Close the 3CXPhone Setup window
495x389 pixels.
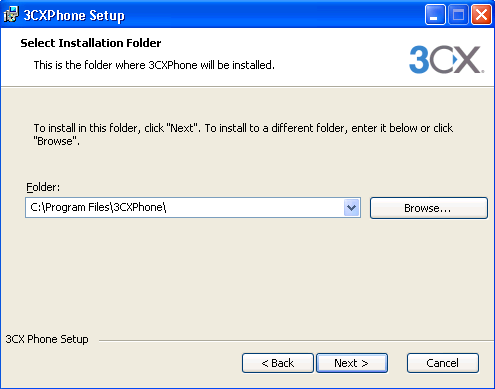point(481,15)
